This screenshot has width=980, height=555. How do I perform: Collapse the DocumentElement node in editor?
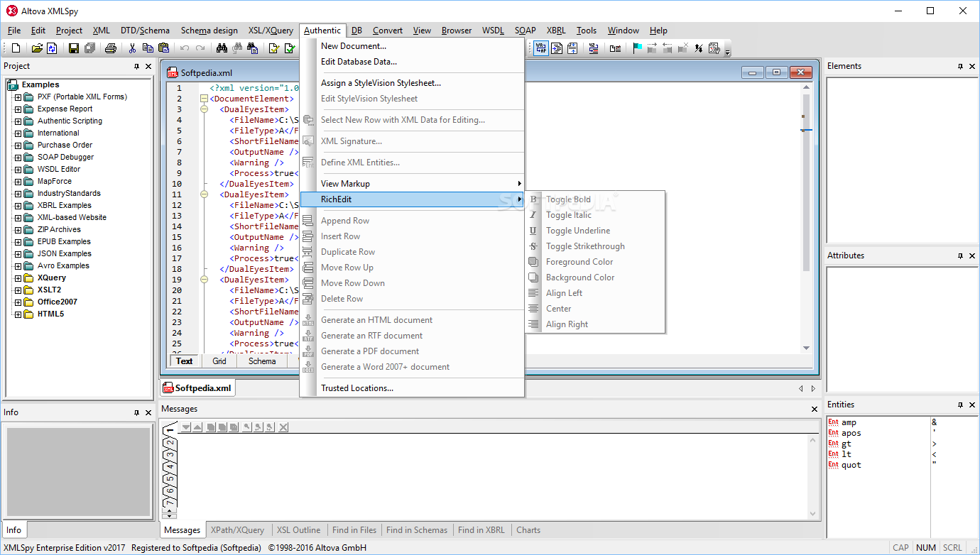pyautogui.click(x=204, y=99)
